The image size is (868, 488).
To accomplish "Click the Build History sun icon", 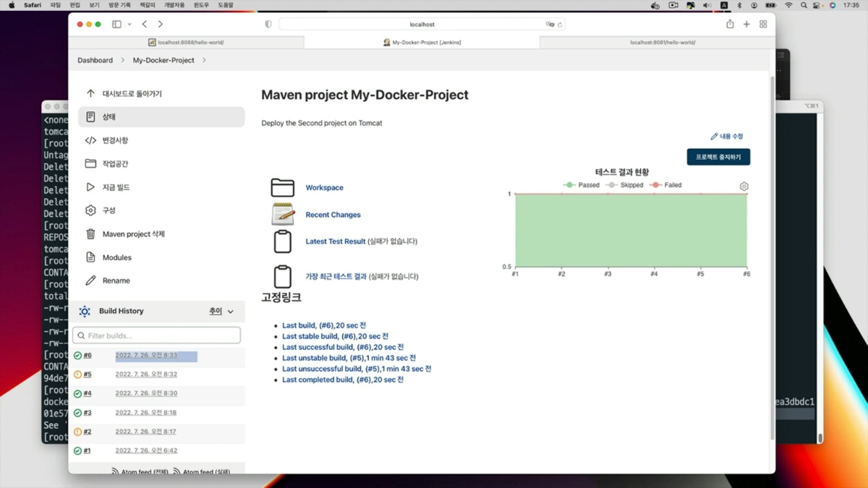I will (85, 311).
